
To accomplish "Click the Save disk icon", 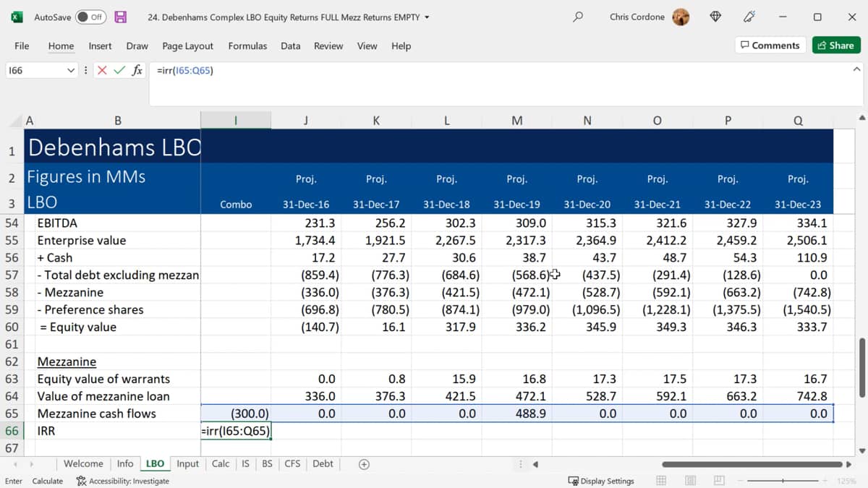I will point(121,17).
